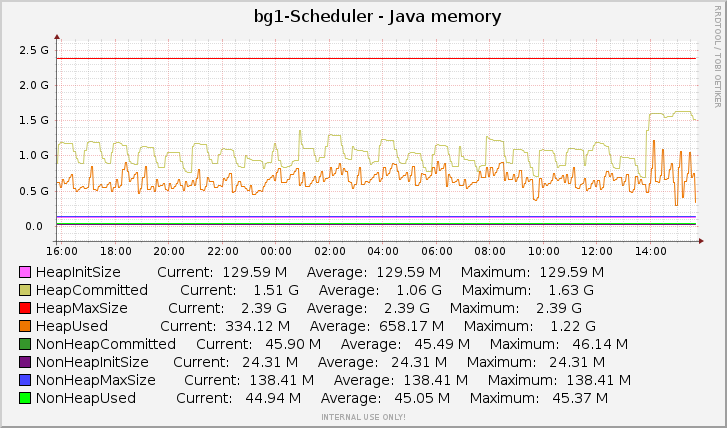The width and height of the screenshot is (727, 428).
Task: Click NonHeapCommitted current value 45.90 M
Action: [293, 344]
